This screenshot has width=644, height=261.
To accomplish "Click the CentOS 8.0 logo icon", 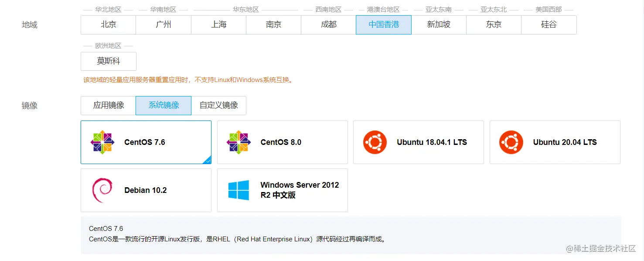I will tap(239, 142).
